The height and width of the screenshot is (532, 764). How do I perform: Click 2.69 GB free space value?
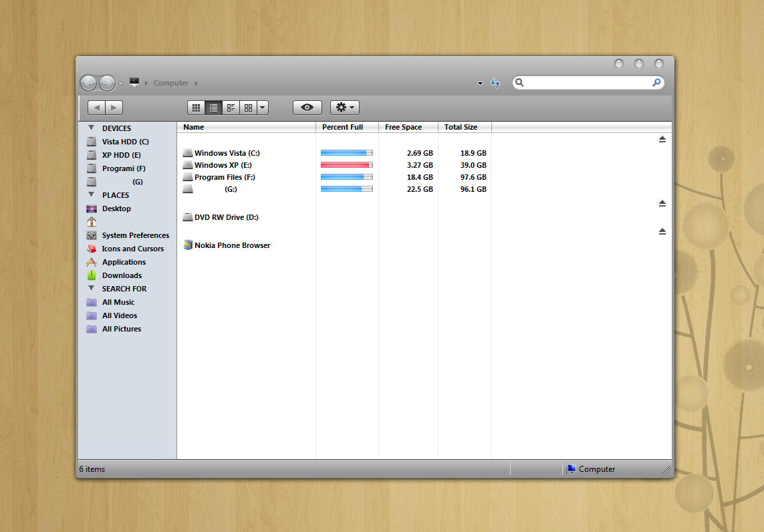[420, 153]
